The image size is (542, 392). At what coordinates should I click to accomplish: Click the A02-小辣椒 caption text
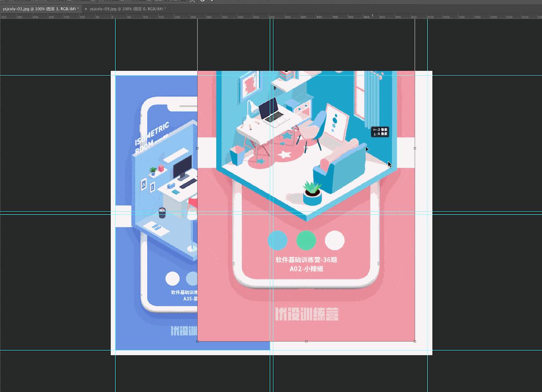(306, 269)
